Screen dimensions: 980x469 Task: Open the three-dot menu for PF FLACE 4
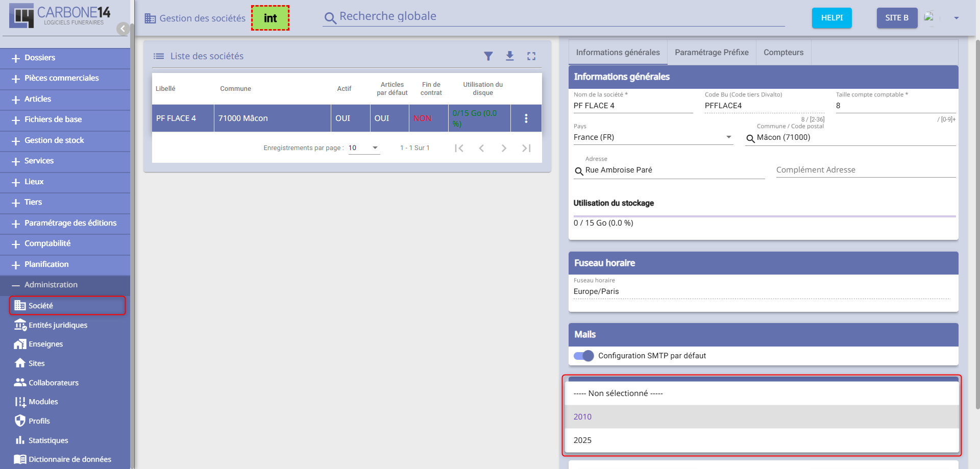(526, 118)
